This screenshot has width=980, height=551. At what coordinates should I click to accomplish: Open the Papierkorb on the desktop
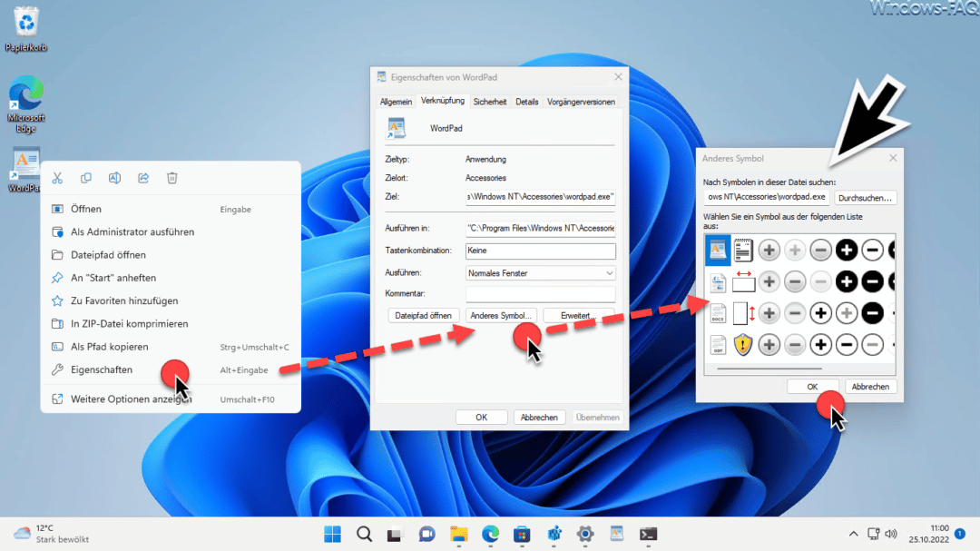[x=25, y=23]
